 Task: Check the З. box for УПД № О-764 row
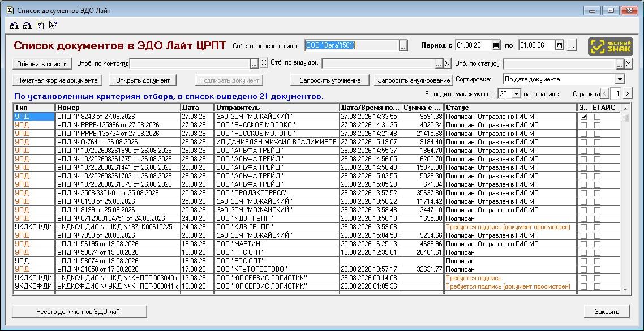click(x=583, y=142)
